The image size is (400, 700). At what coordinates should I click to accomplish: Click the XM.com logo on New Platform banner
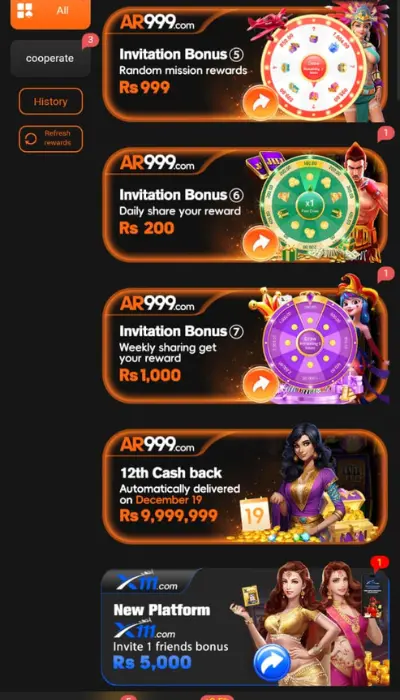[147, 582]
